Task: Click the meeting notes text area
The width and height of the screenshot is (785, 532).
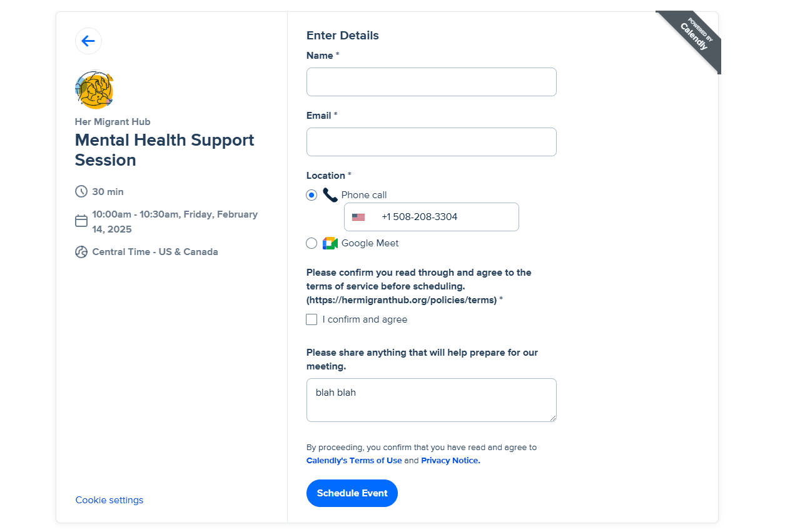Action: coord(431,400)
